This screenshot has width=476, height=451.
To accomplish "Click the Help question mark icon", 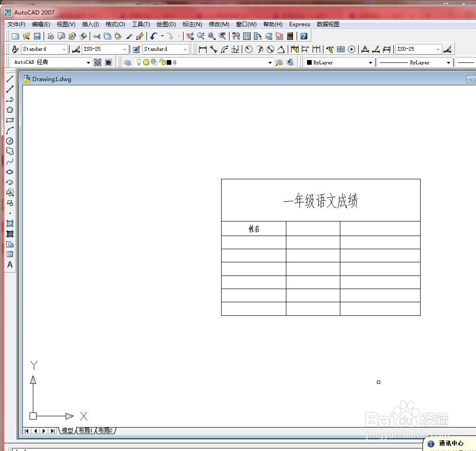I will [x=304, y=37].
